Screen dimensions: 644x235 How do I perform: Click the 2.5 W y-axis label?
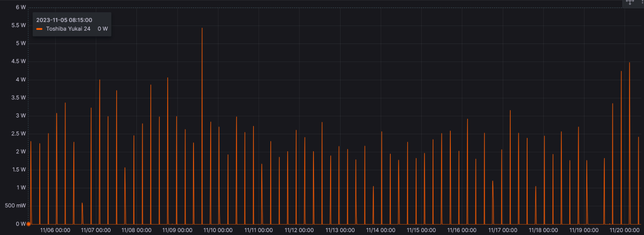[19, 133]
